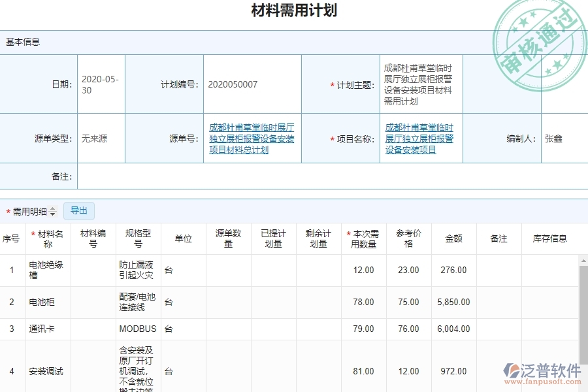Sort by the 金额 column header
The height and width of the screenshot is (392, 588).
453,238
